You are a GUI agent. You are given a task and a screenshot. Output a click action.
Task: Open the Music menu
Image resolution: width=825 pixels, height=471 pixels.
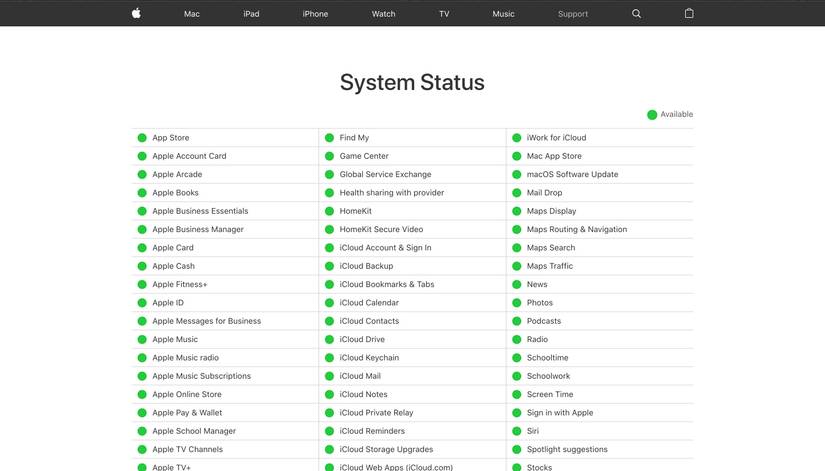coord(503,14)
